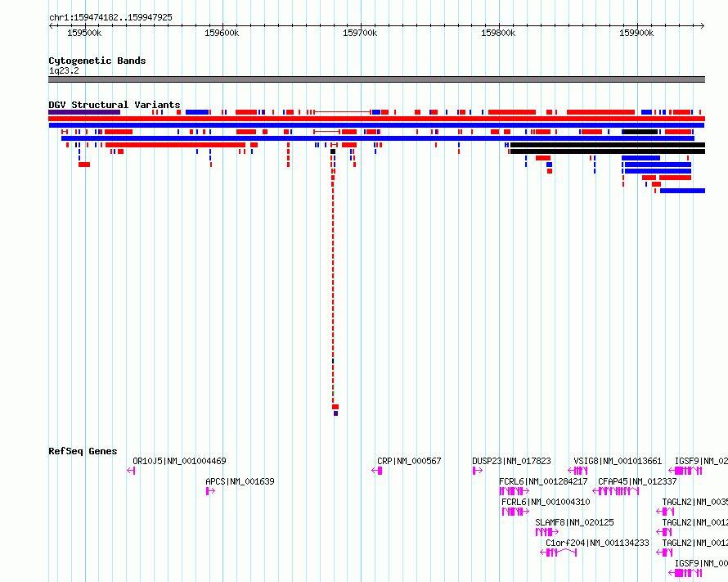Open the VSIG8|NM_001013661 label

click(x=618, y=461)
